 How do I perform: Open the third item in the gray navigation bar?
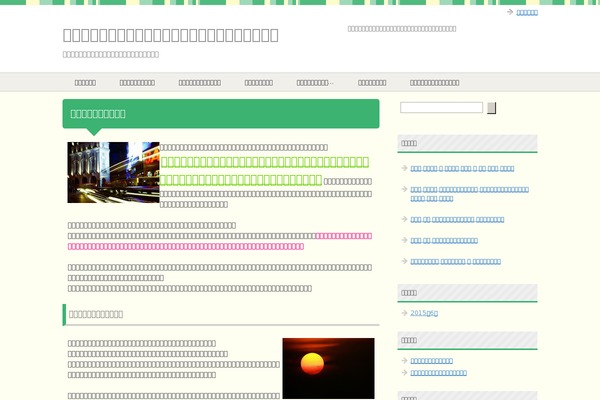pyautogui.click(x=200, y=83)
